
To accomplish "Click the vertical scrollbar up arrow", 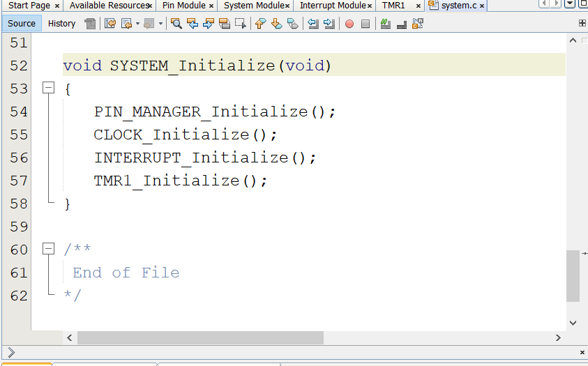I will pyautogui.click(x=573, y=40).
